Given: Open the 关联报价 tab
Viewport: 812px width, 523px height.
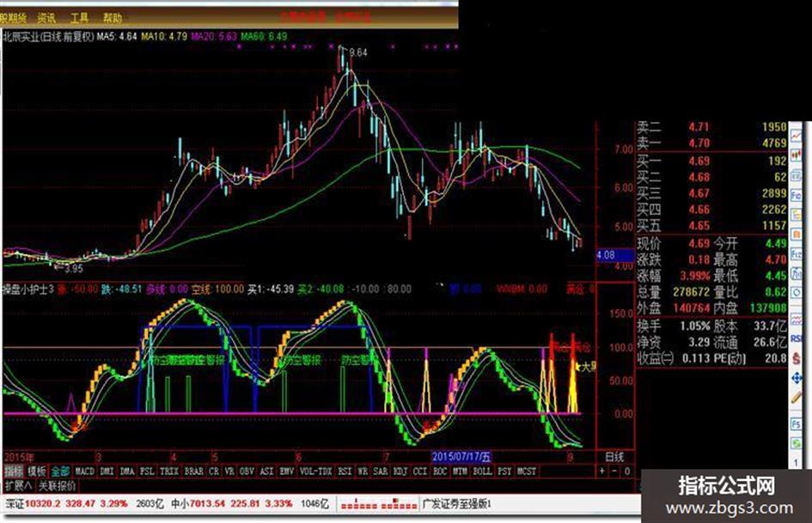Looking at the screenshot, I should pos(58,486).
